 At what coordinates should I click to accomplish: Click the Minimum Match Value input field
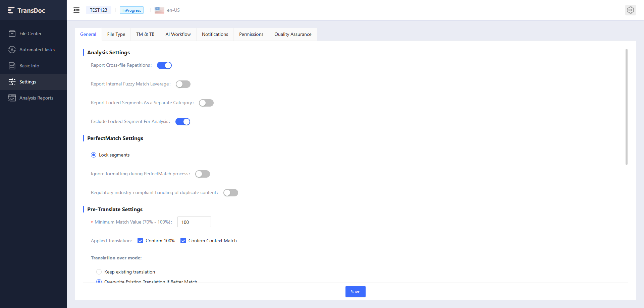(194, 222)
